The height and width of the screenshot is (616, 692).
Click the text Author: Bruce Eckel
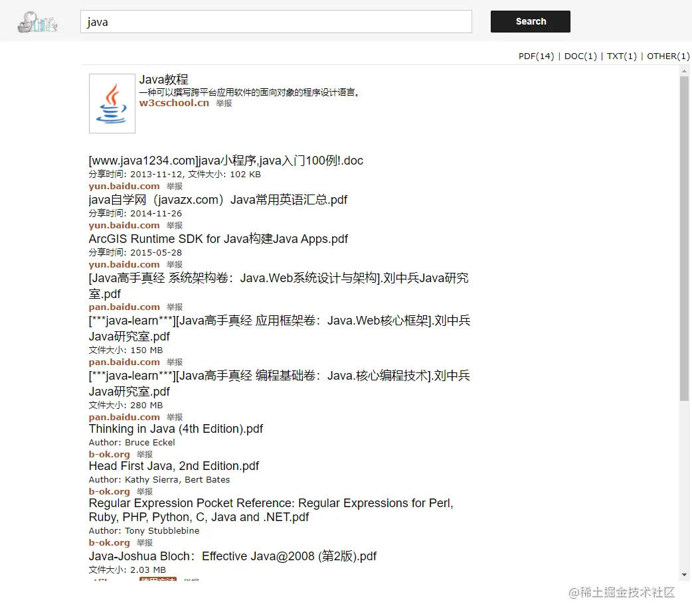click(x=131, y=443)
